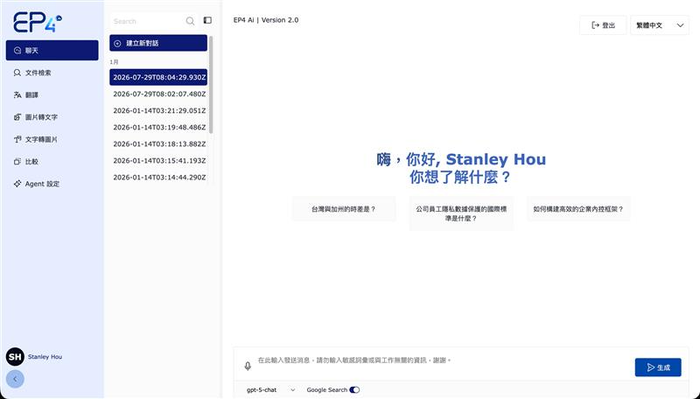Click the microphone voice input icon

248,366
